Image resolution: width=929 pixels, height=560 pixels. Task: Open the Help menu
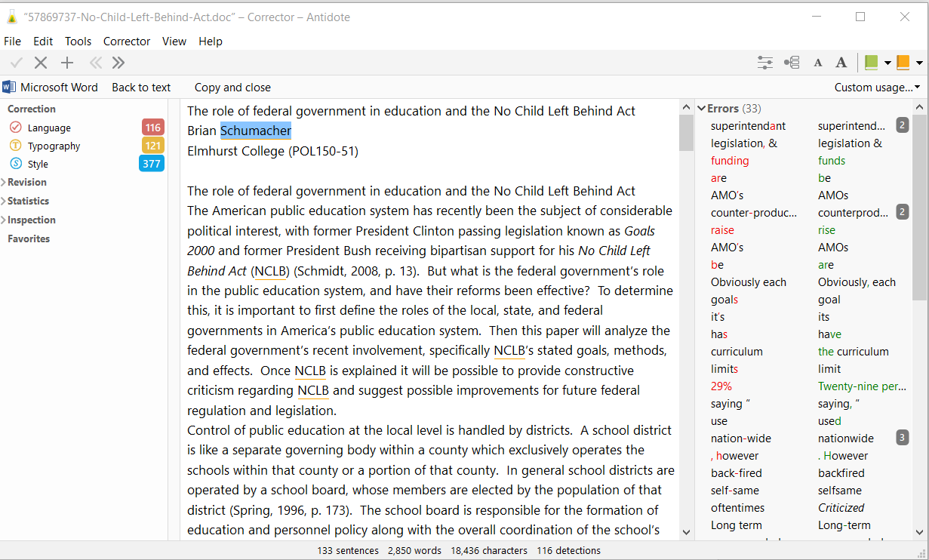[211, 42]
